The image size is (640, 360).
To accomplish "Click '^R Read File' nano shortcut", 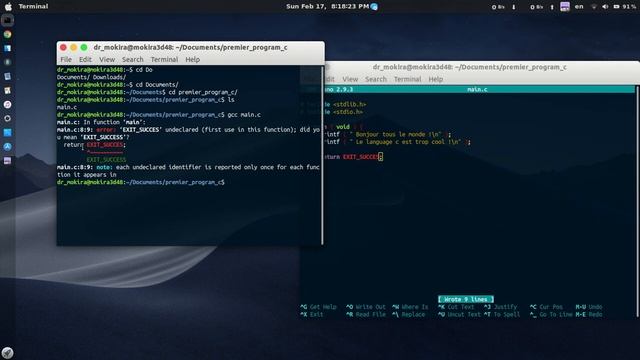I will tap(366, 315).
